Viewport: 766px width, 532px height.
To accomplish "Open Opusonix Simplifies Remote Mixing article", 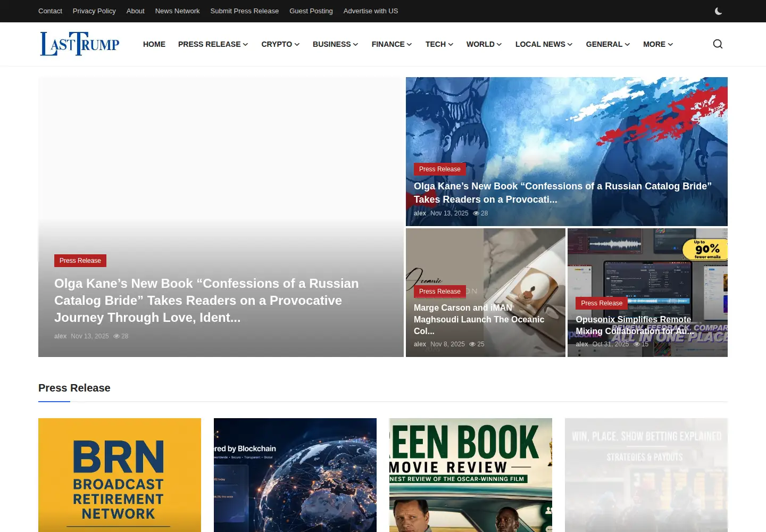I will [x=635, y=325].
